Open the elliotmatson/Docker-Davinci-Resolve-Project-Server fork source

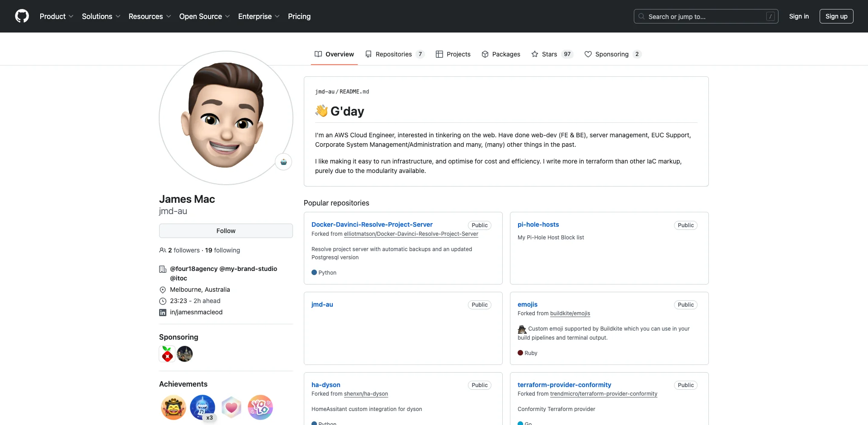tap(411, 234)
